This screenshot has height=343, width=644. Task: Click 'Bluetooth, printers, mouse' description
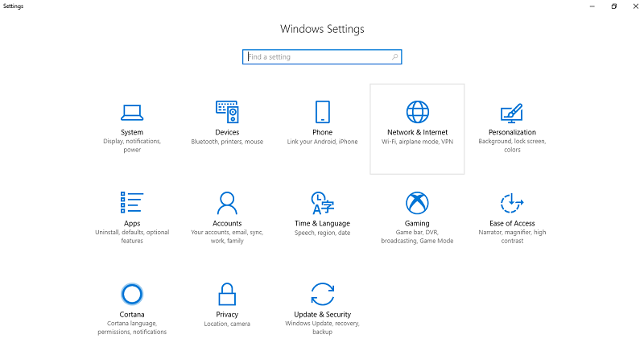pyautogui.click(x=227, y=142)
